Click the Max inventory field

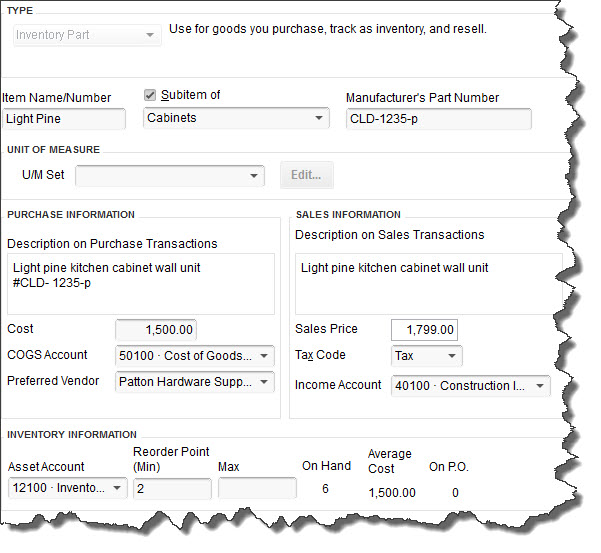point(257,488)
